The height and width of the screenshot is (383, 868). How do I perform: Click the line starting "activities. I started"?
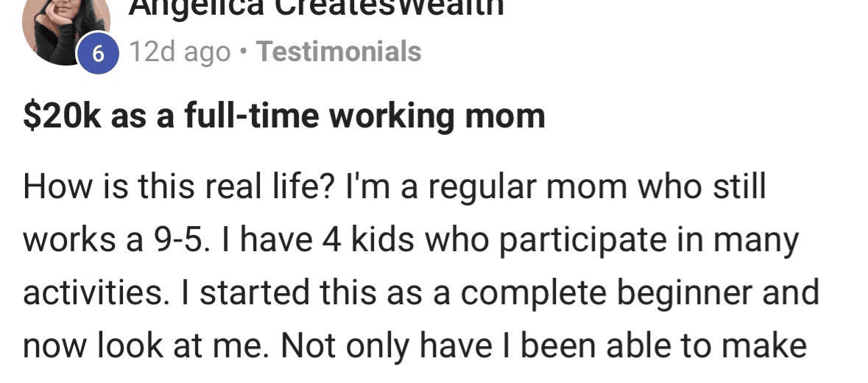420,292
